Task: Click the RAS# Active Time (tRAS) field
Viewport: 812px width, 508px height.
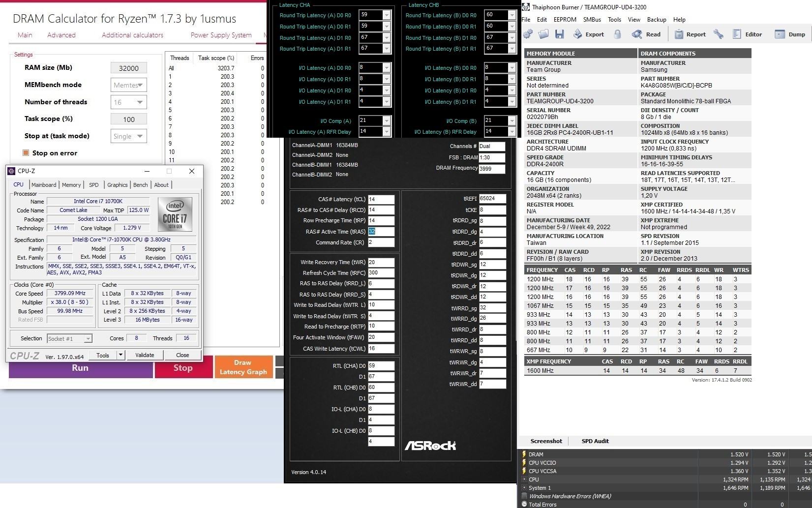Action: [381, 232]
